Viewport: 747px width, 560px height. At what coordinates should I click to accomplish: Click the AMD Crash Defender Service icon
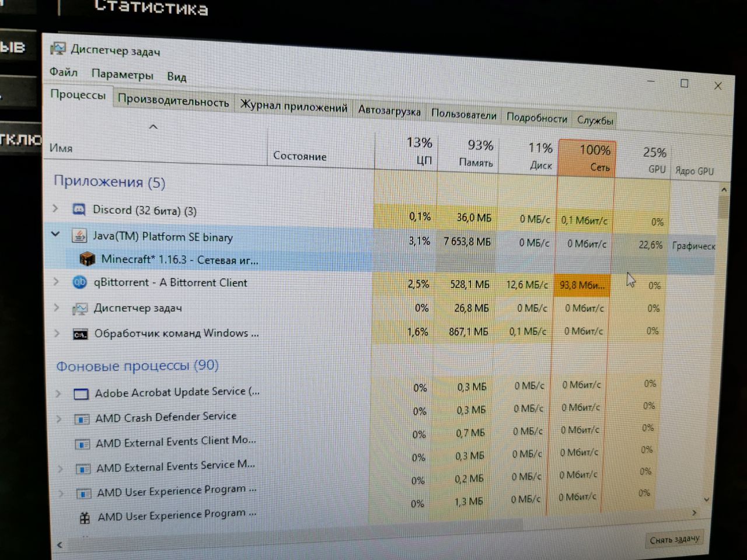82,419
